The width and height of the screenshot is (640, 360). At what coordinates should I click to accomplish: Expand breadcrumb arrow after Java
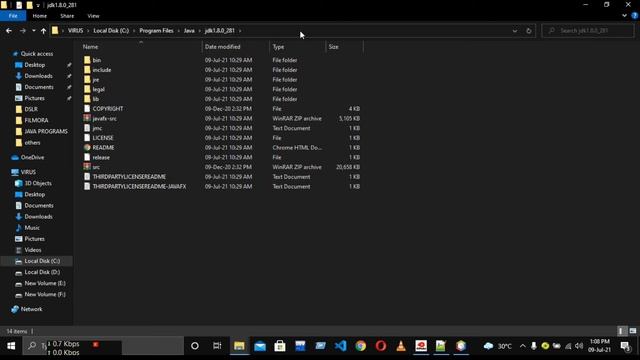pyautogui.click(x=200, y=31)
